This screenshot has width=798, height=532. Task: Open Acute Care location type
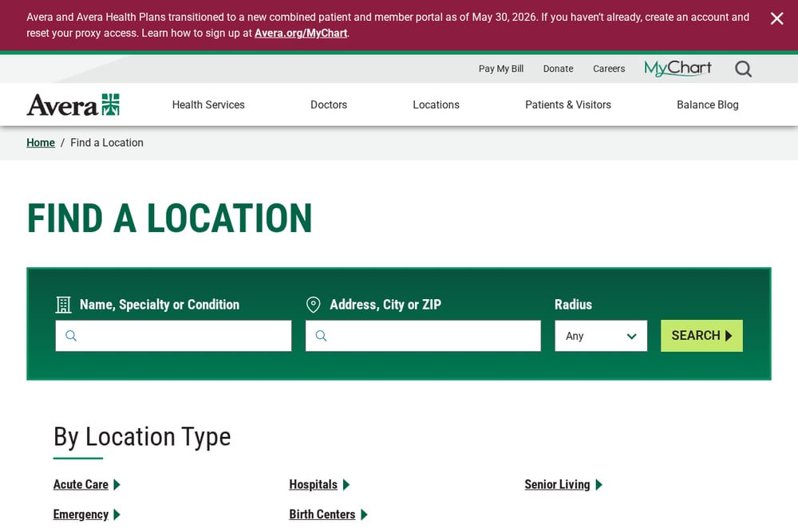point(81,485)
